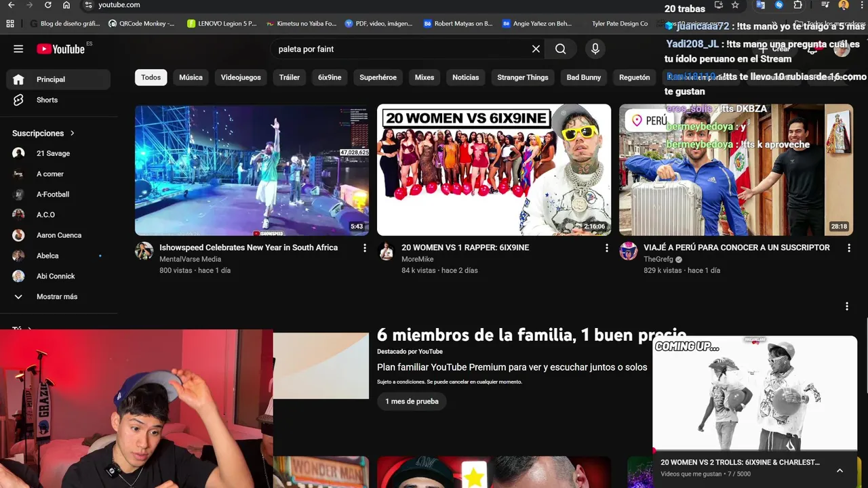Bookmark this page with the star icon
868x488 pixels.
[x=735, y=5]
